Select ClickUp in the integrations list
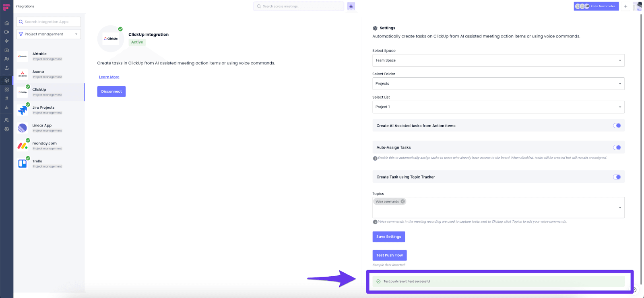The height and width of the screenshot is (298, 644). (x=49, y=92)
